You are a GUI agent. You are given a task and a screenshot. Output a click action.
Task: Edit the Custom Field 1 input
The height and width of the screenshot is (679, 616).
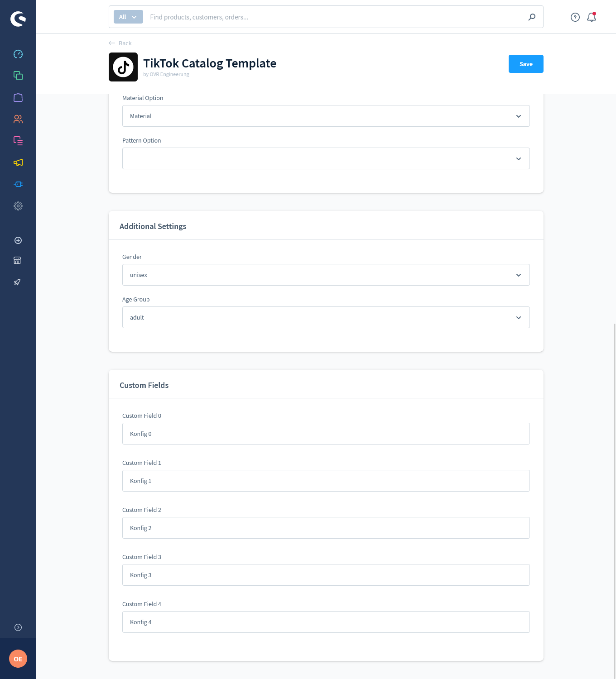point(326,481)
